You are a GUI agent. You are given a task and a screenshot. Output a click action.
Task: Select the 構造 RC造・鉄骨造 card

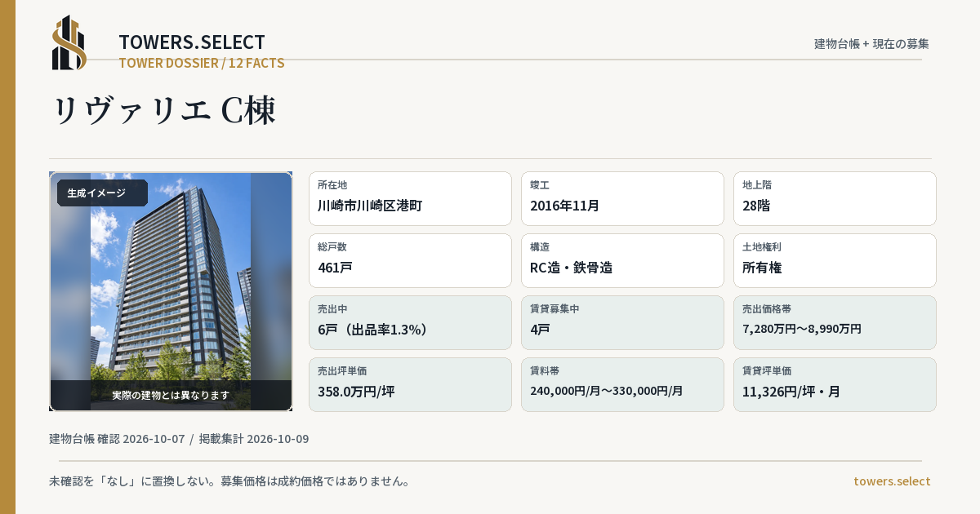[x=622, y=260]
